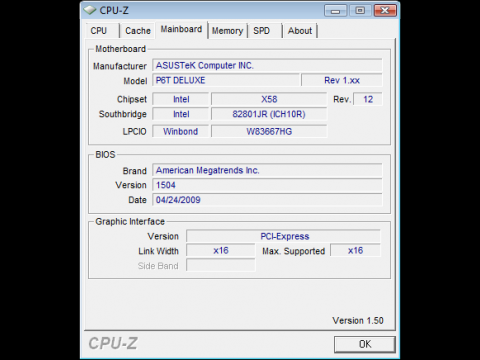Select the Rev 1.xx model revision field
Image resolution: width=480 pixels, height=360 pixels.
(x=342, y=80)
